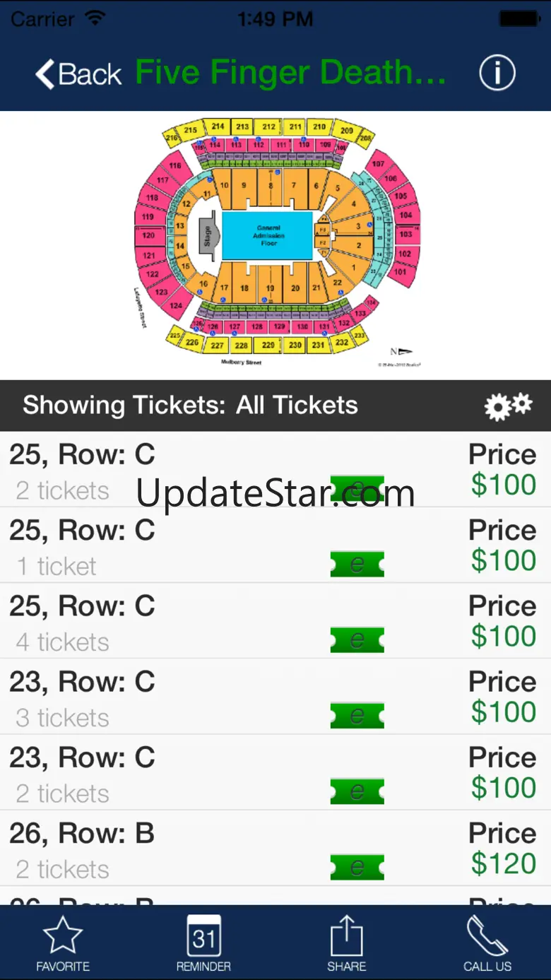Tap e-ticket icon on Row B listing
551x980 pixels.
[x=357, y=867]
